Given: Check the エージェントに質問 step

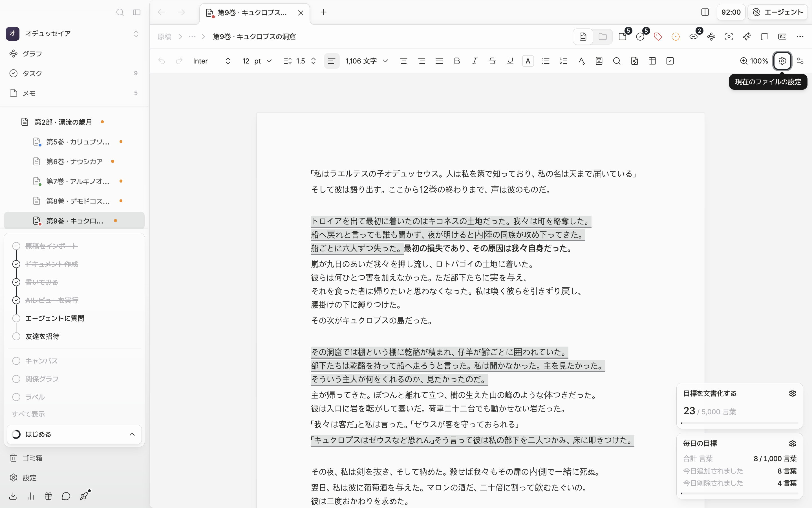Looking at the screenshot, I should 16,318.
